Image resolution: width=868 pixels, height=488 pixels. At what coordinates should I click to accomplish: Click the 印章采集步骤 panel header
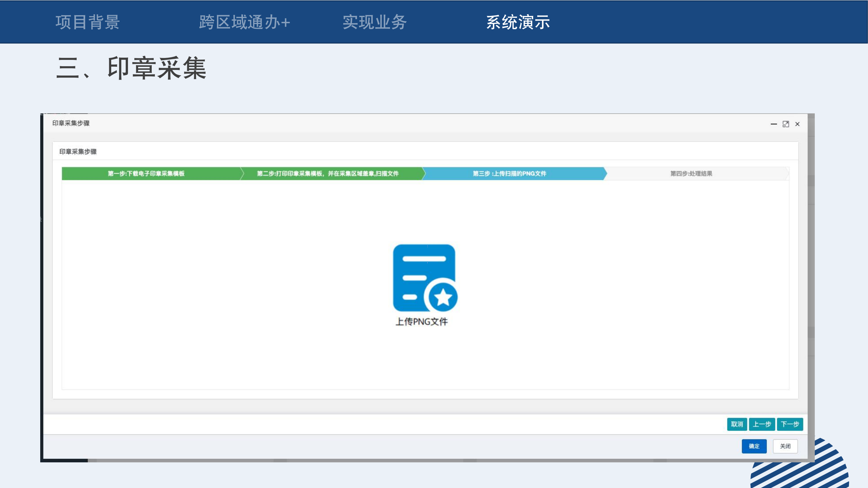coord(78,152)
